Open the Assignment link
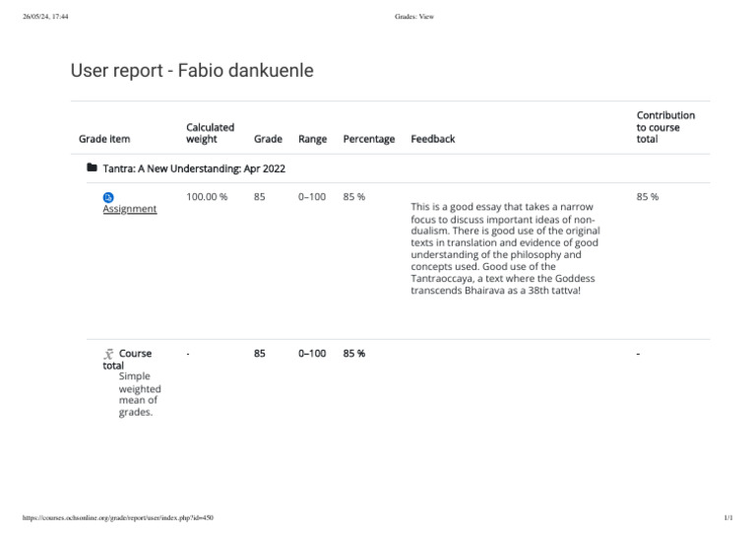 [130, 209]
